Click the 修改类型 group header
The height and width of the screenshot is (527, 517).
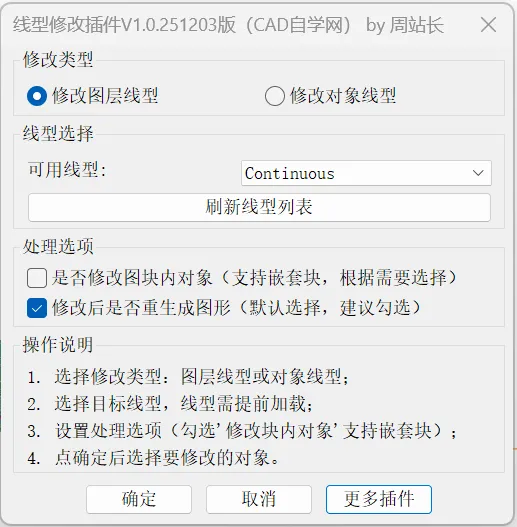(58, 60)
